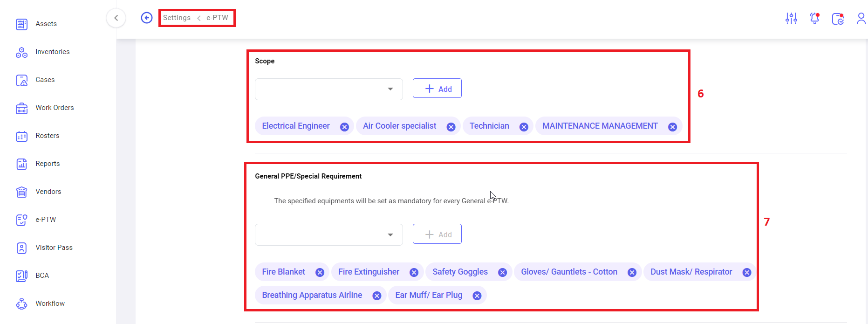
Task: Remove the Safety Goggles tag
Action: point(502,273)
